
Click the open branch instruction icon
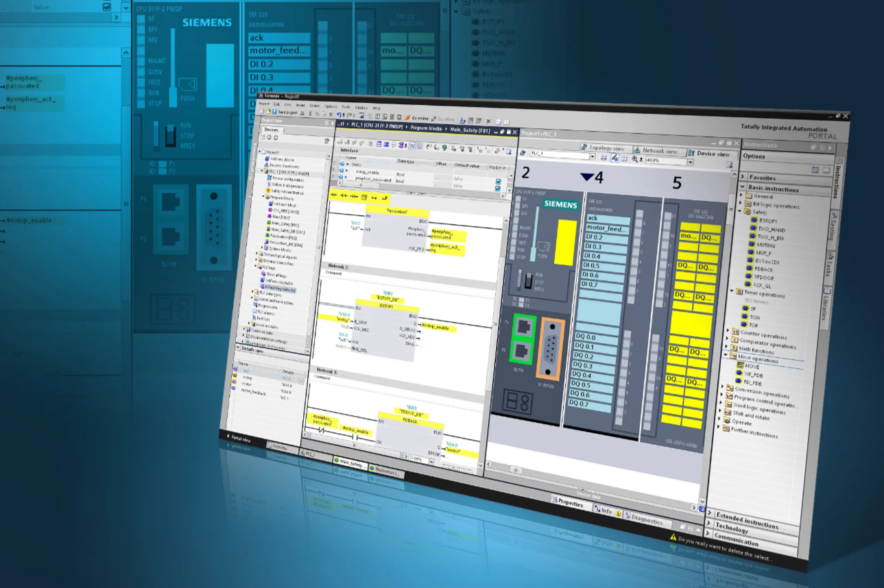[x=374, y=197]
